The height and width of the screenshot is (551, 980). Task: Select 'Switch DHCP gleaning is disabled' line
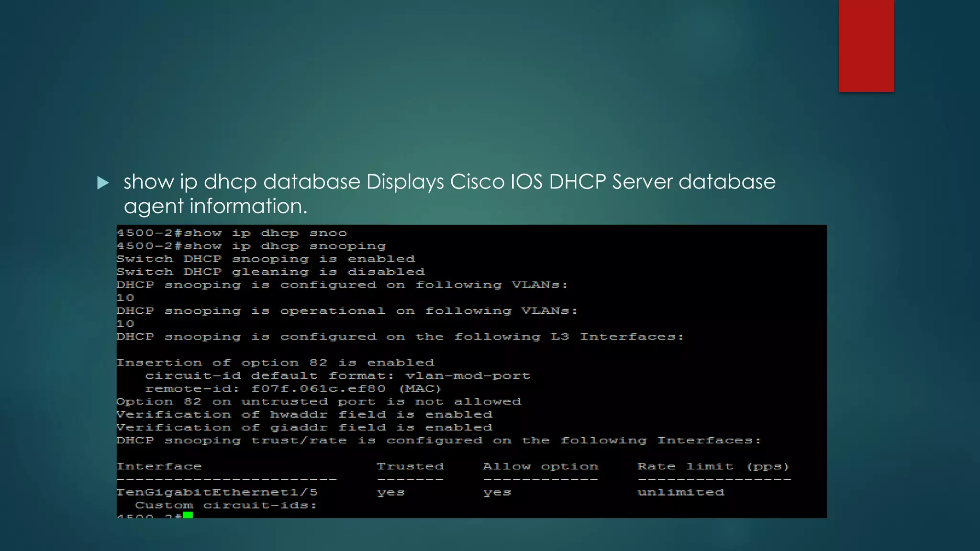point(271,272)
